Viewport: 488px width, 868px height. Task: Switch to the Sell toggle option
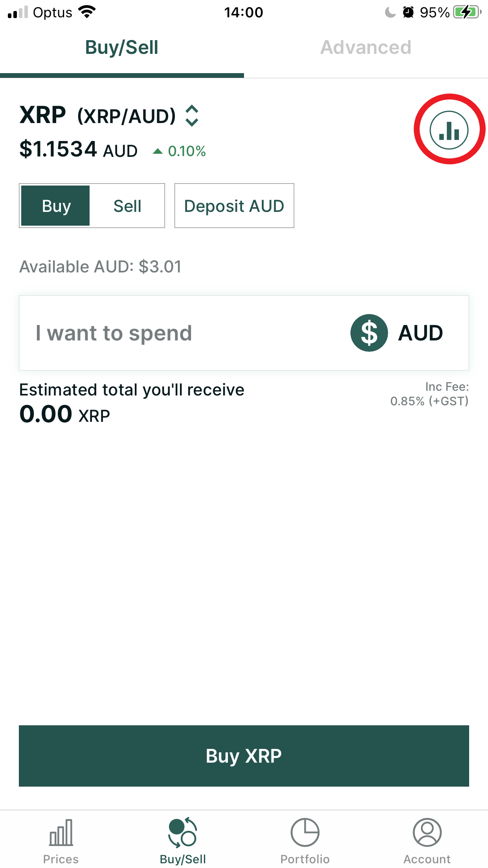(x=127, y=206)
